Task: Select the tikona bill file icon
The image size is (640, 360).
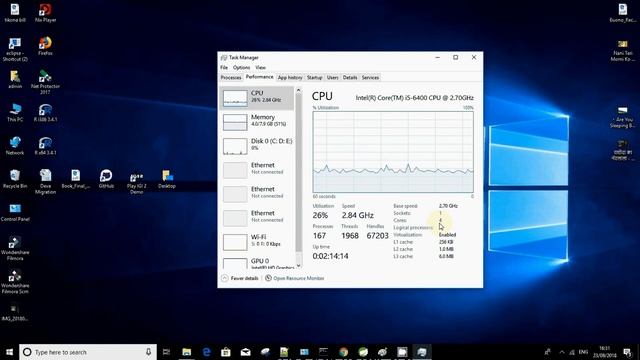Action: (15, 13)
